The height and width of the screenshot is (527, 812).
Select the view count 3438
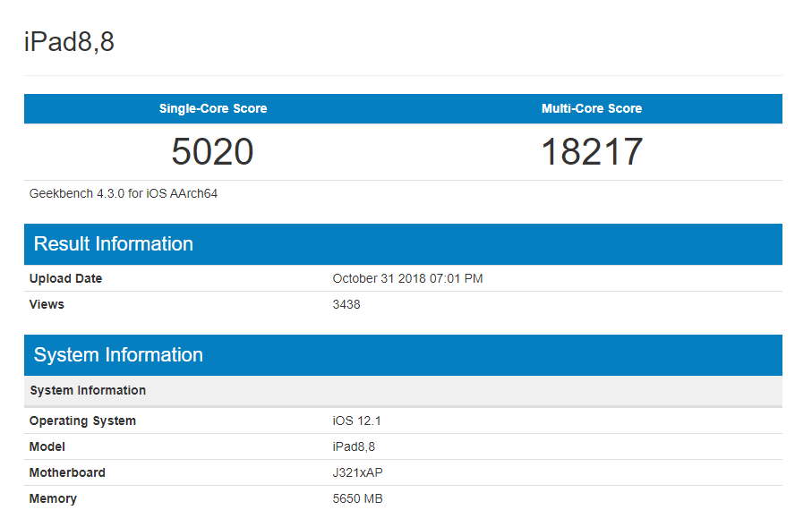(346, 304)
